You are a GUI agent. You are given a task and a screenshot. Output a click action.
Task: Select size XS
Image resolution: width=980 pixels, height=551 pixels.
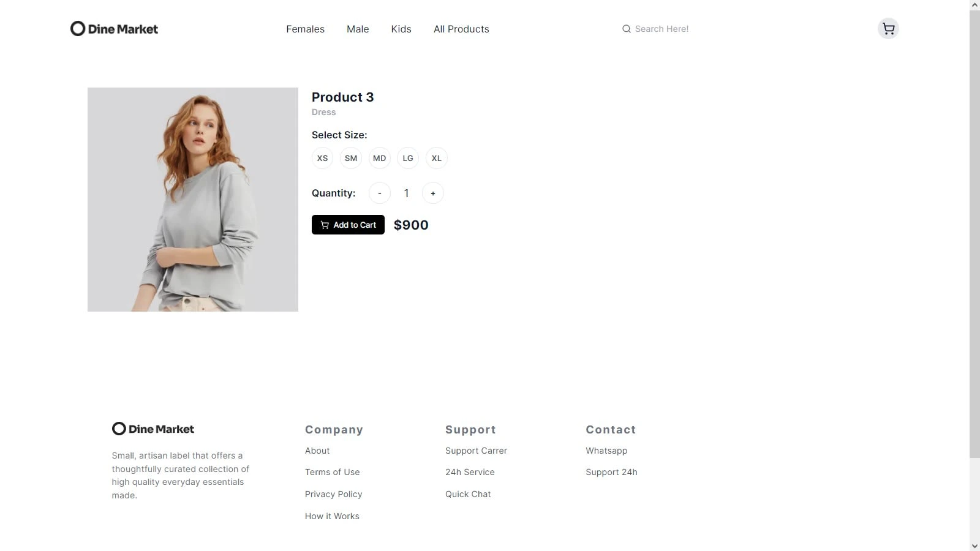point(322,158)
